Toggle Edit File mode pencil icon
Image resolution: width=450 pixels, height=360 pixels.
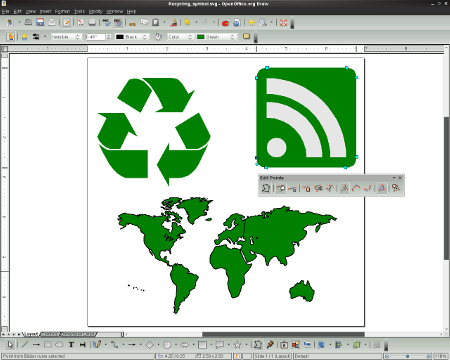tap(67, 22)
